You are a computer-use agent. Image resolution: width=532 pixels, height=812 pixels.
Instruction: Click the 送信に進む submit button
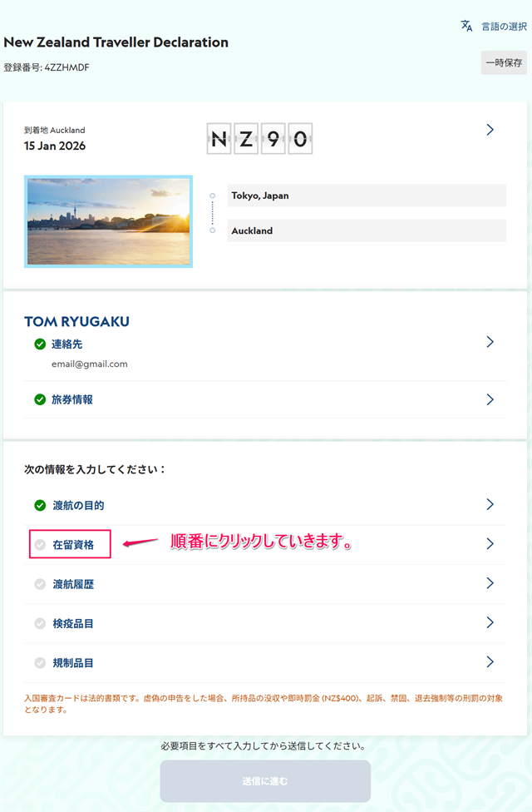click(x=265, y=781)
